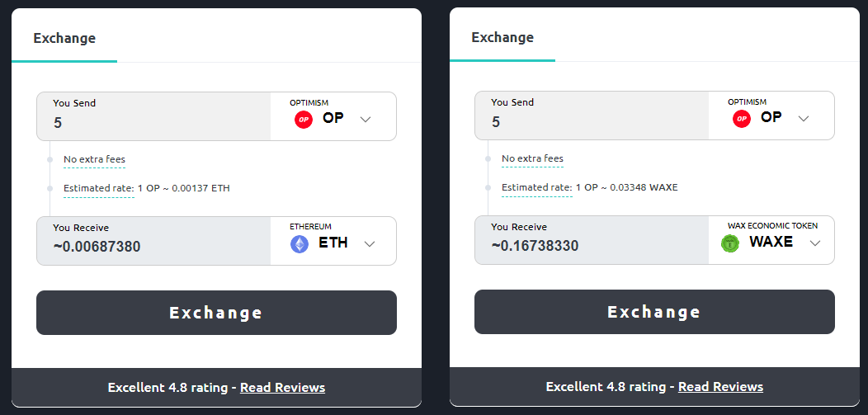Click the Ethereum diamond icon
Viewport: 868px width, 415px height.
tap(300, 244)
